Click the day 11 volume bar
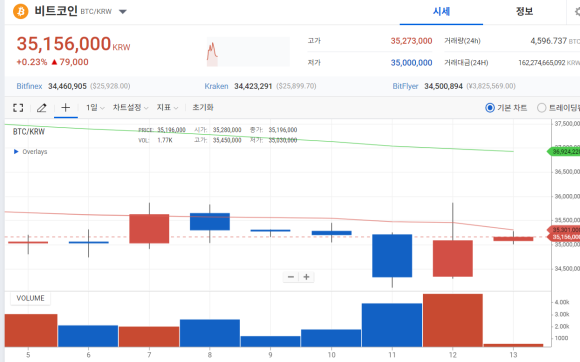 pos(392,325)
